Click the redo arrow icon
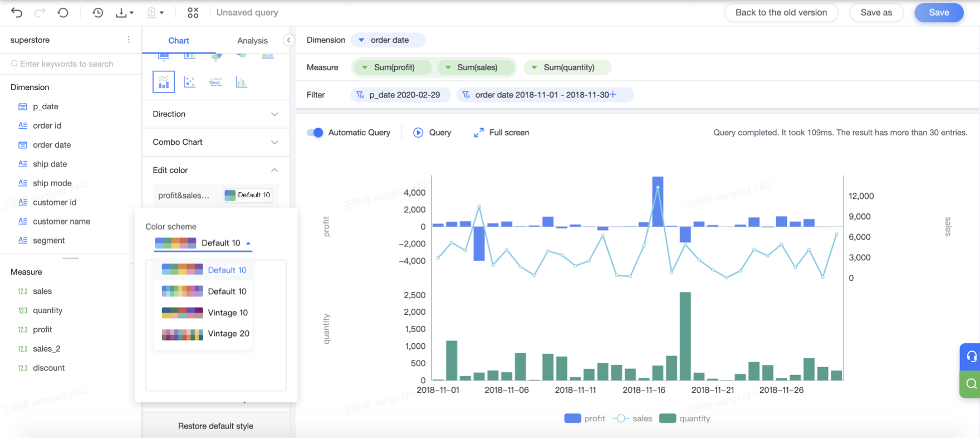Image resolution: width=980 pixels, height=438 pixels. 40,12
